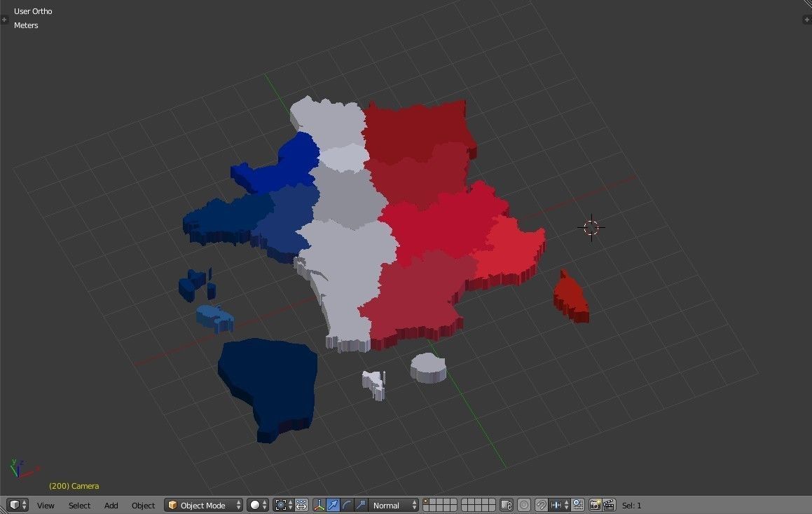Open the viewport shading sphere dropdown

pyautogui.click(x=258, y=505)
